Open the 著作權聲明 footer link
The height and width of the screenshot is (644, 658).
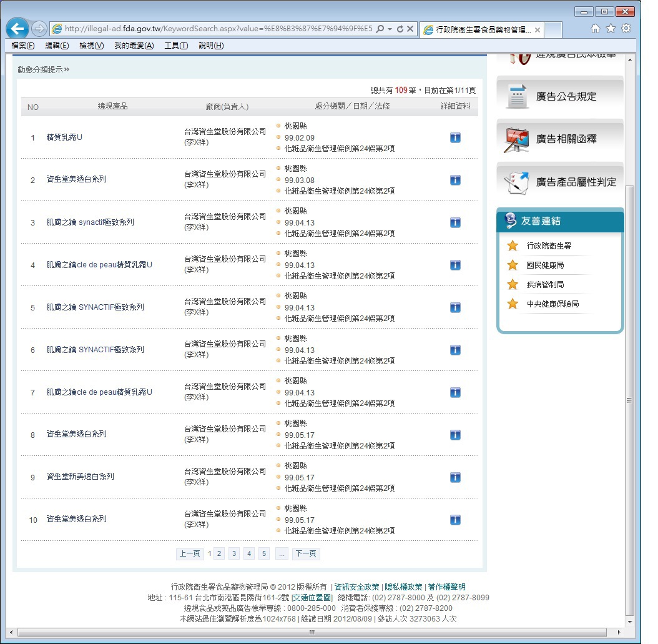446,587
